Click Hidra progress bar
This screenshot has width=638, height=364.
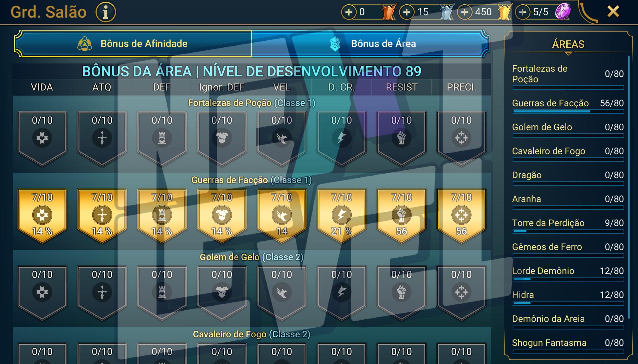click(x=568, y=303)
